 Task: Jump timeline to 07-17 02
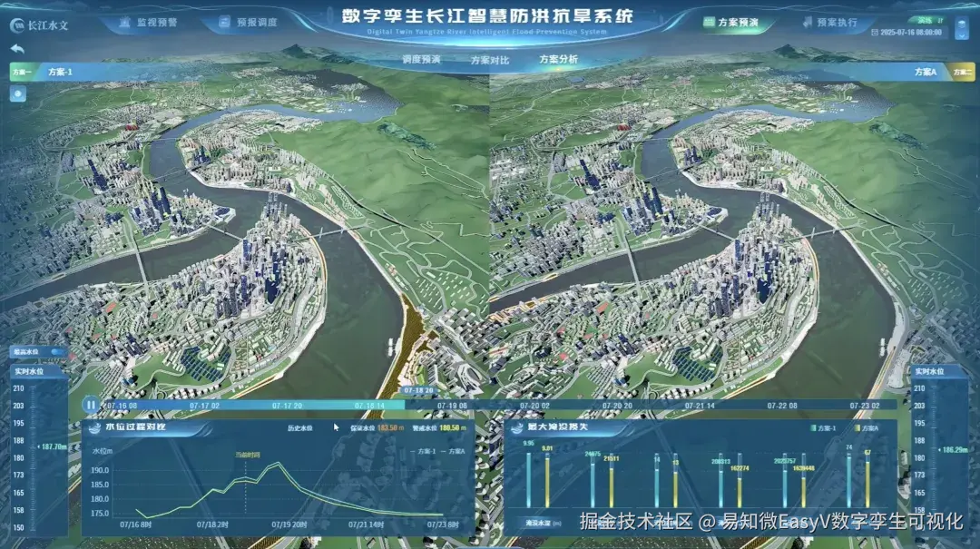(204, 406)
